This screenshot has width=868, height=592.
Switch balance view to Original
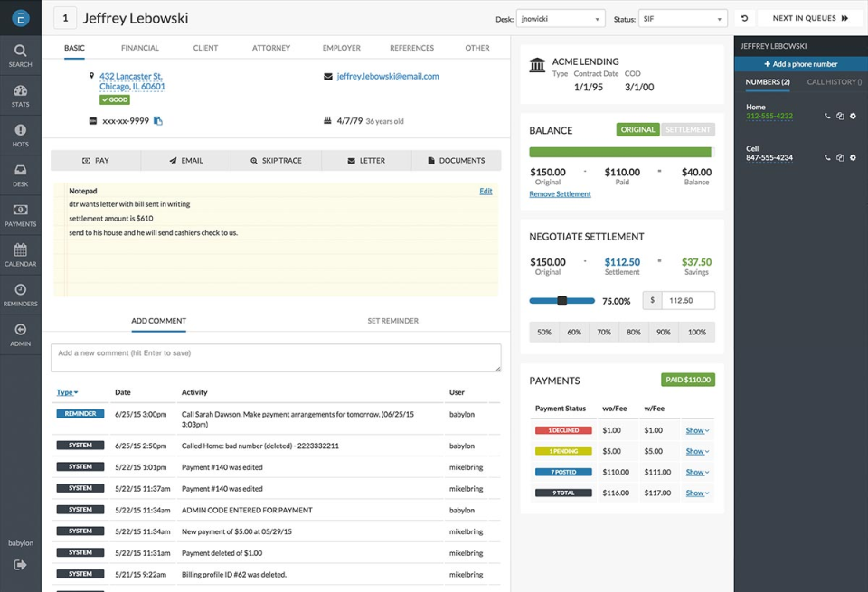click(637, 130)
